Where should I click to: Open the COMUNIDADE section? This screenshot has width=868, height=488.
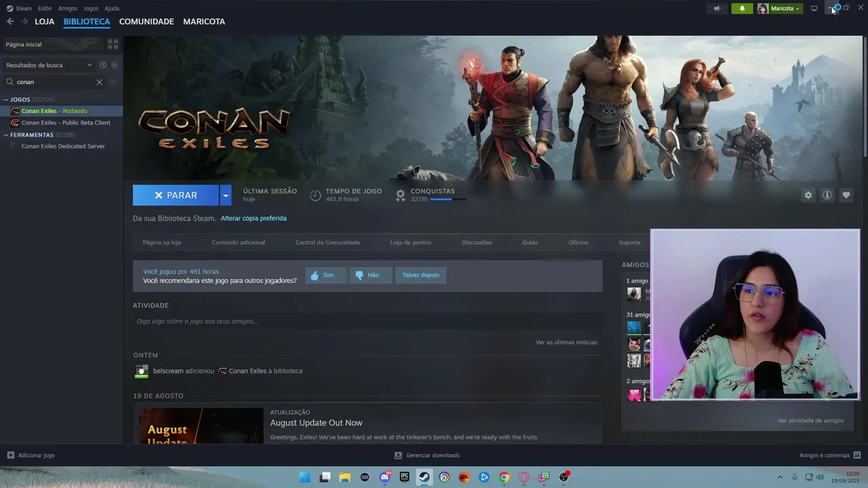[146, 22]
